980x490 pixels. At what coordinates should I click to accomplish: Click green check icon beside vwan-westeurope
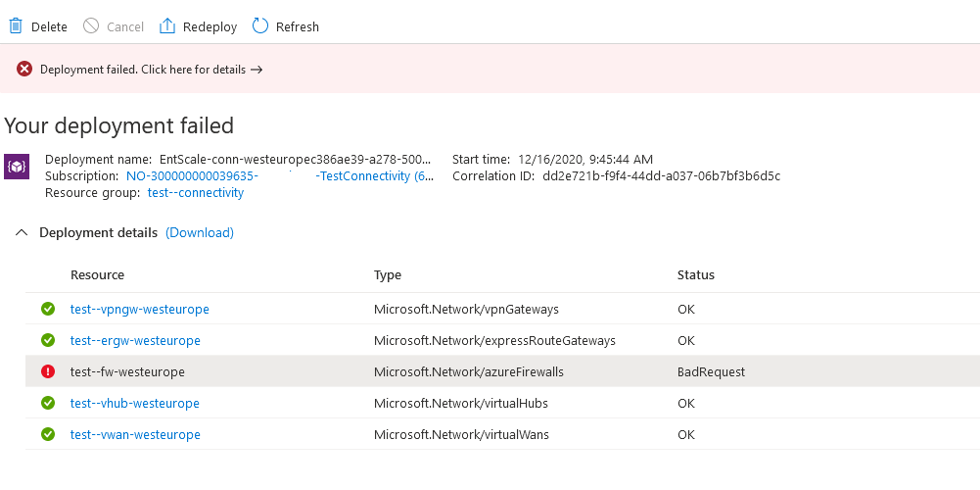pos(48,435)
